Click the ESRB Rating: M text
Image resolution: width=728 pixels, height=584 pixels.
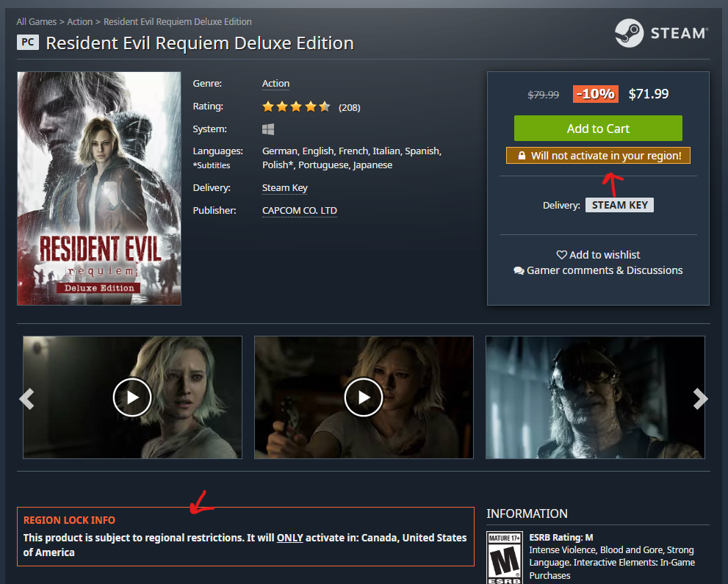561,538
